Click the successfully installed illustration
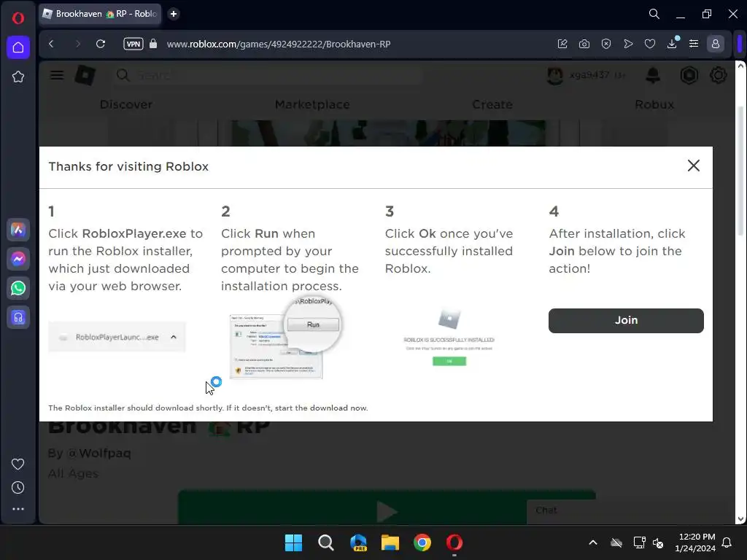The height and width of the screenshot is (560, 747). pos(449,338)
